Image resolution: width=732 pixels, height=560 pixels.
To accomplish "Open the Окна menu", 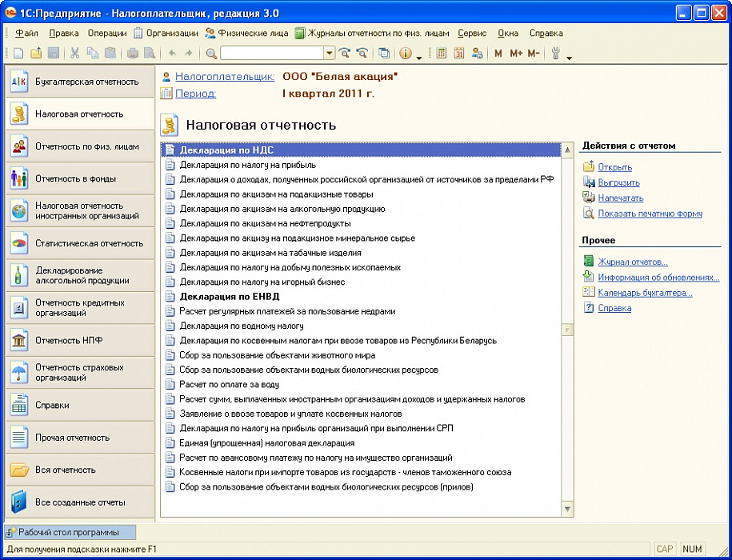I will coord(508,33).
